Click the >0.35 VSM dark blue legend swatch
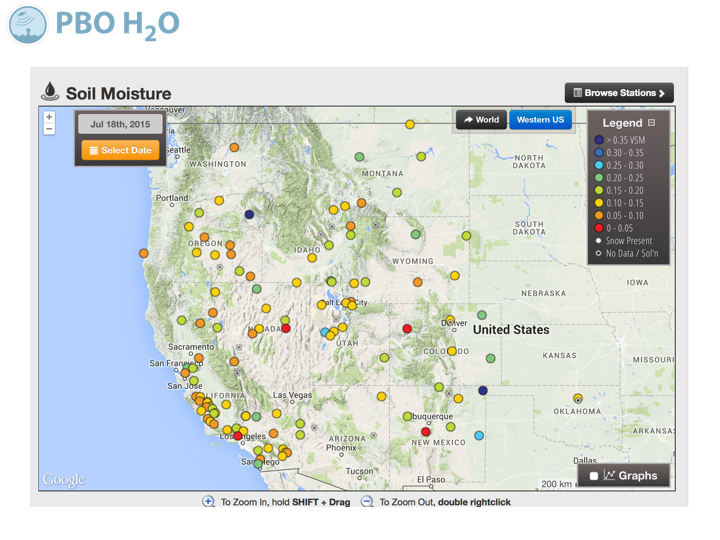Image resolution: width=720 pixels, height=540 pixels. pyautogui.click(x=599, y=140)
